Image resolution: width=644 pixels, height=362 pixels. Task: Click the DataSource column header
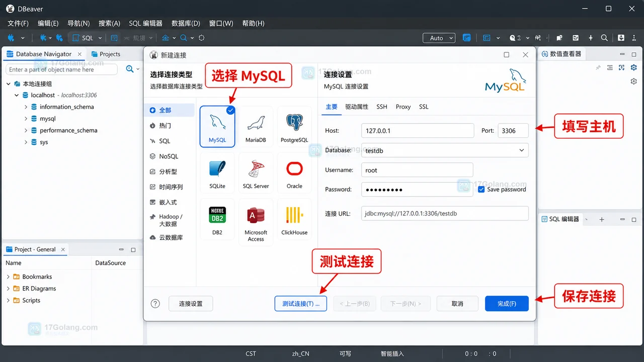click(x=111, y=263)
